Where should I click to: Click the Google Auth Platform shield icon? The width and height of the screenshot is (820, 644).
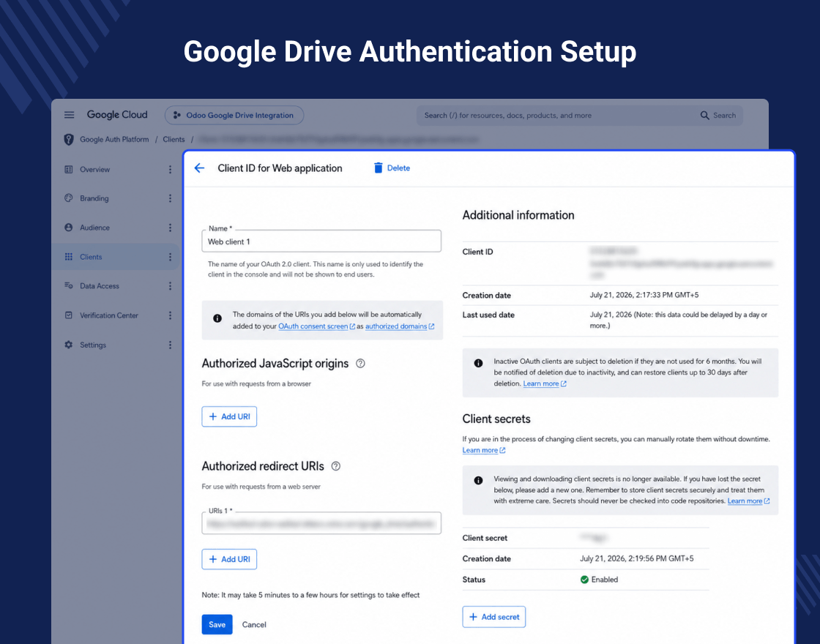click(x=69, y=140)
